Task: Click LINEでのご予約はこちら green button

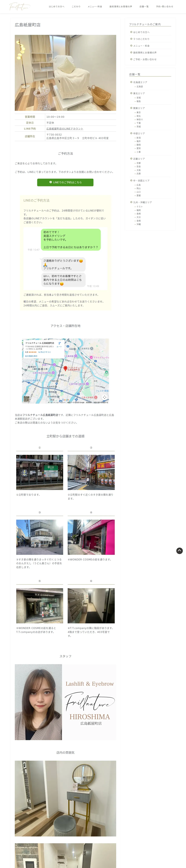Action: point(65,182)
